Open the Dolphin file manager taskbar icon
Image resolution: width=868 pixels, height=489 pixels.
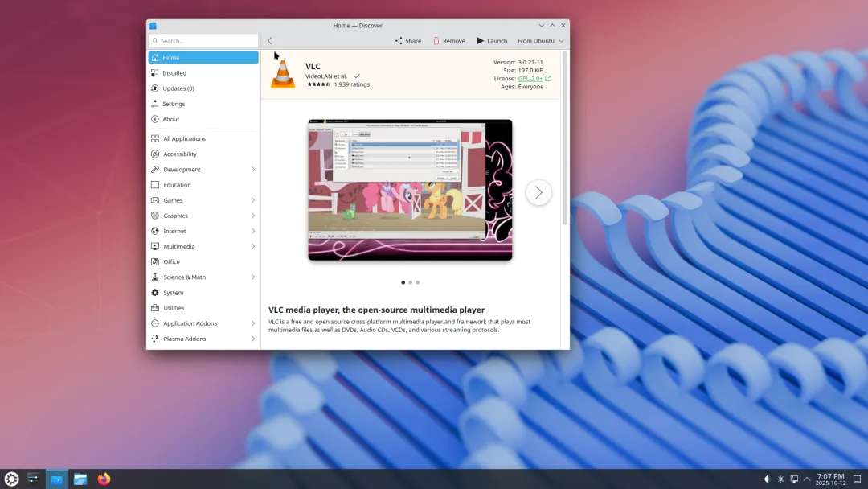pyautogui.click(x=80, y=479)
